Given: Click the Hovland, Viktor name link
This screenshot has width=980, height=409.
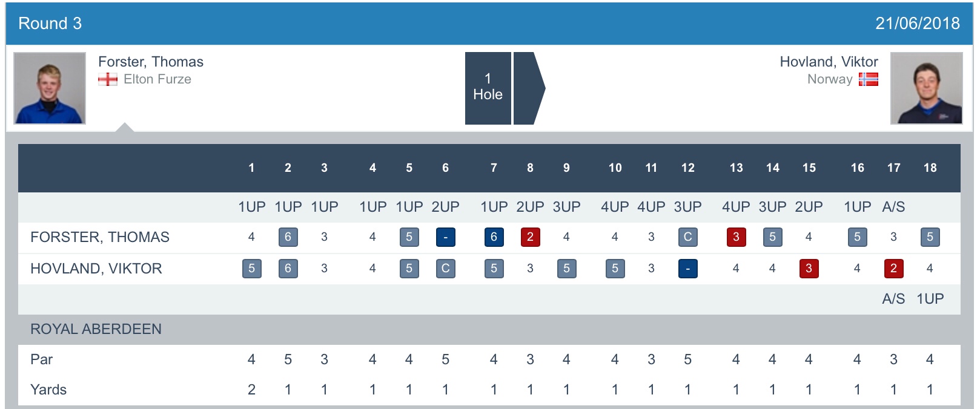Looking at the screenshot, I should pyautogui.click(x=829, y=62).
